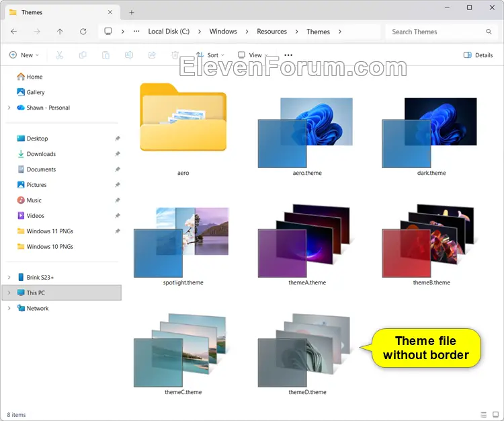Select the Themes window tab

pos(62,12)
